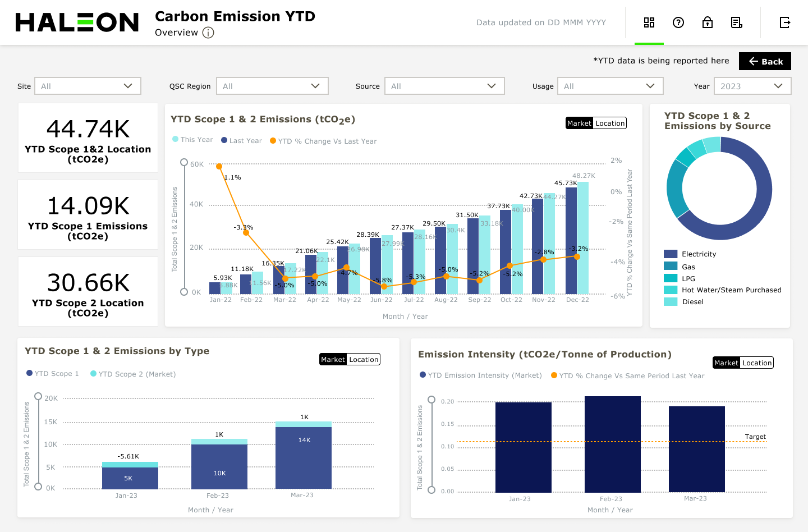Click the Mar-23 emission intensity bar
Image resolution: width=808 pixels, height=532 pixels.
[x=697, y=450]
